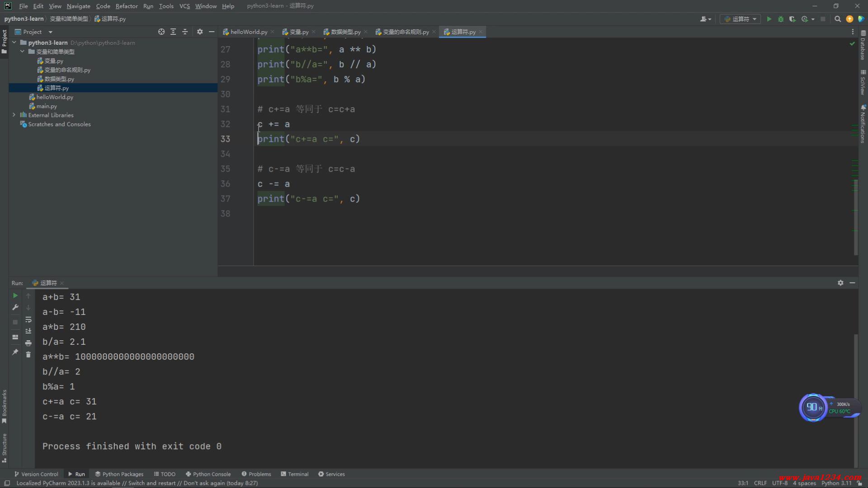Open Search Everywhere magnifier icon
This screenshot has height=488, width=868.
click(x=838, y=19)
